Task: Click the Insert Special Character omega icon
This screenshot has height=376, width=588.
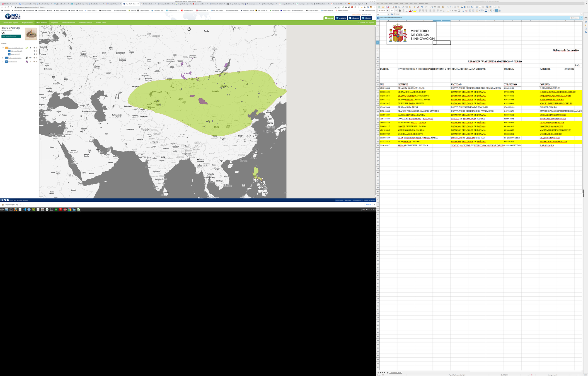Action: click(472, 7)
